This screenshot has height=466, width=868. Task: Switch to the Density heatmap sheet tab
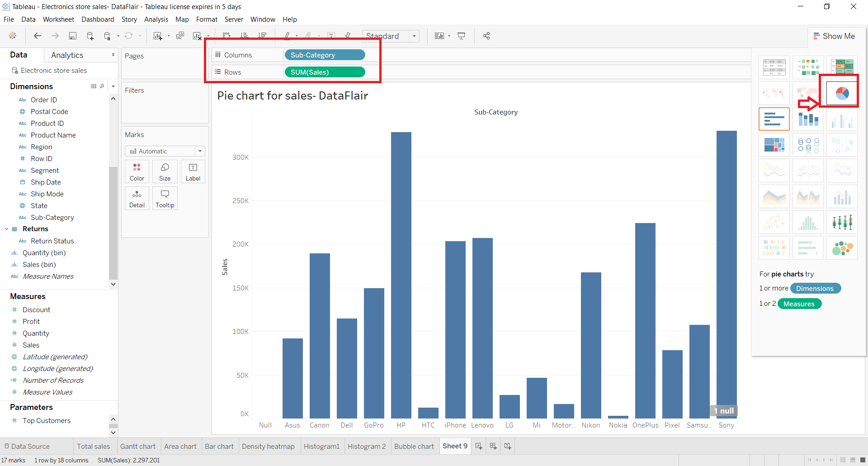point(268,446)
